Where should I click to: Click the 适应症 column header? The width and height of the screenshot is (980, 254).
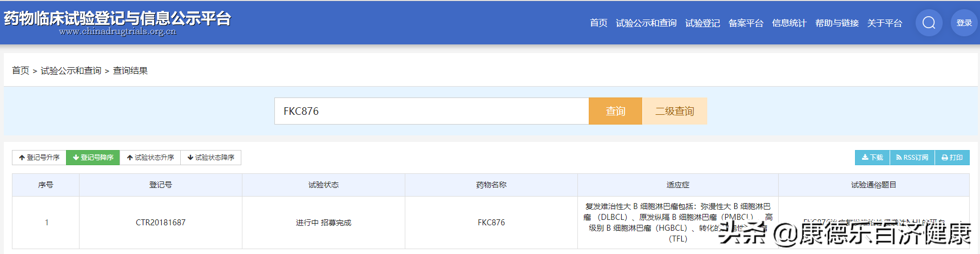pos(678,185)
